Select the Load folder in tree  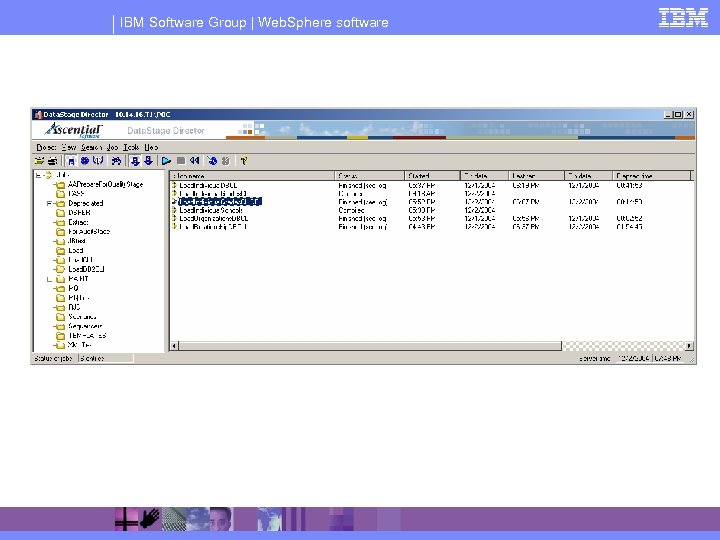pyautogui.click(x=76, y=251)
